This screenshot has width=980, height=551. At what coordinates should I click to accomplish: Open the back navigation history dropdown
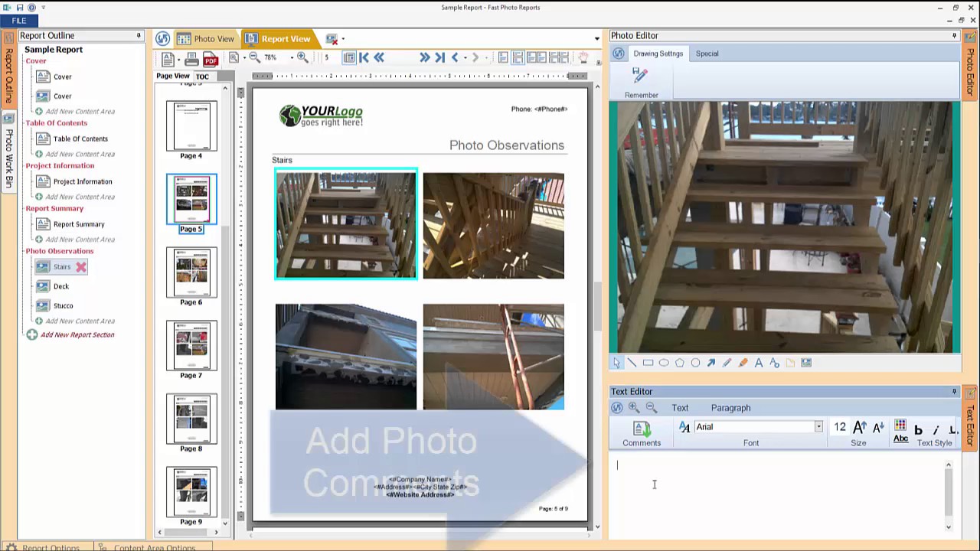tap(465, 57)
